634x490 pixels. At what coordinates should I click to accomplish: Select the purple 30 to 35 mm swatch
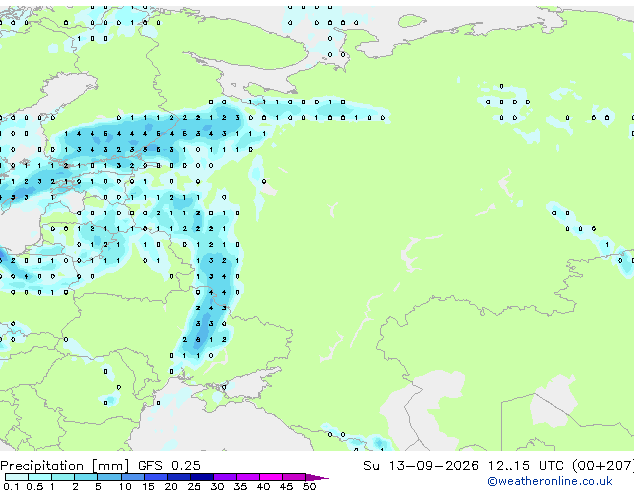pos(225,477)
